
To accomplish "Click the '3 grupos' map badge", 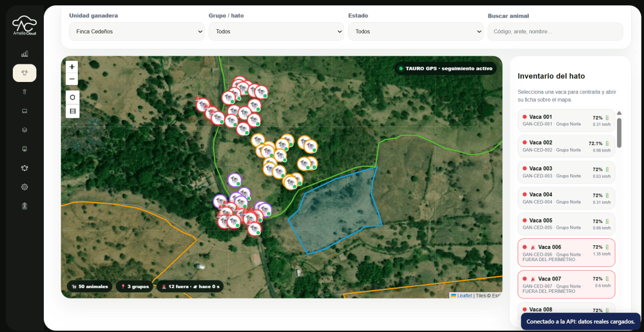I will 135,286.
